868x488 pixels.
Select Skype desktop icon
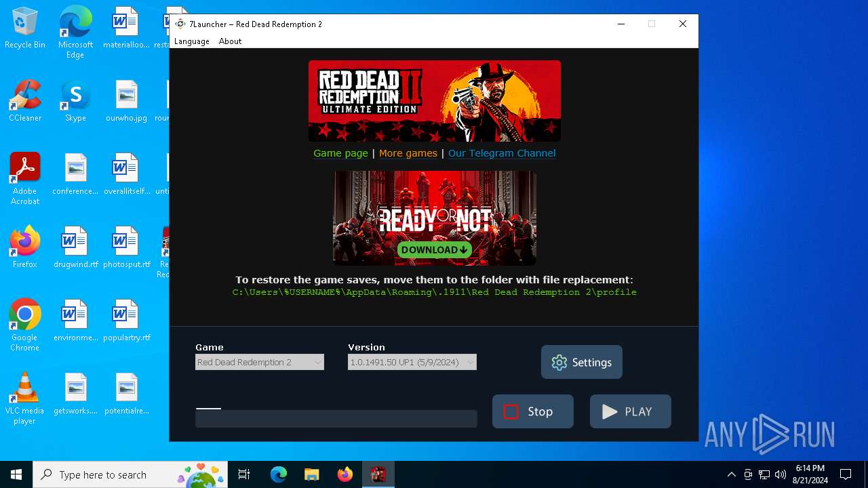[75, 101]
